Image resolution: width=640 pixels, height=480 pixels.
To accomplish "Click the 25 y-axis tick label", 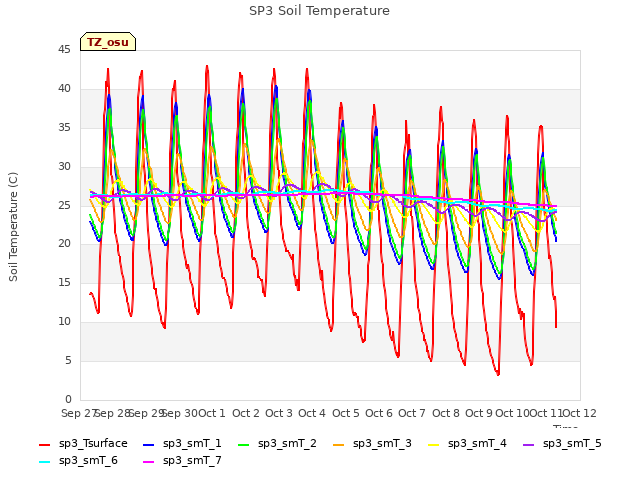I will 64,205.
